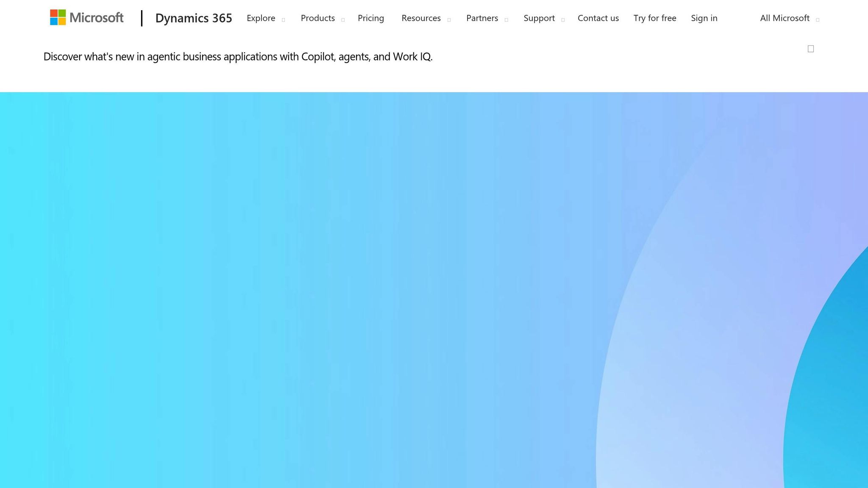Expand the Resources dropdown
The width and height of the screenshot is (868, 488).
point(421,18)
